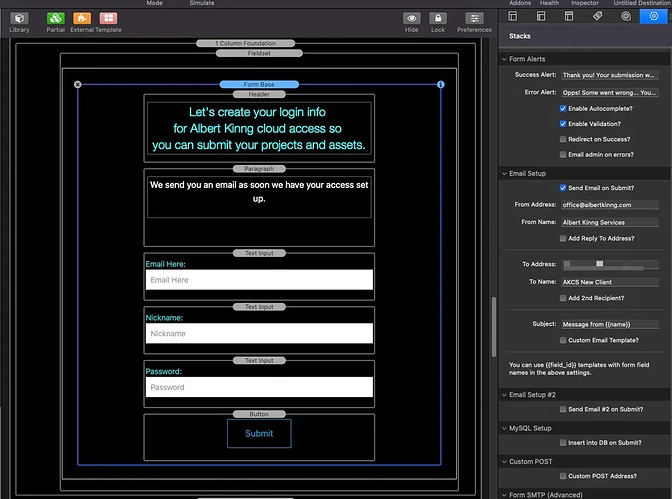Select the highlighted blue Stacks settings icon
Viewport: 672px width, 499px height.
point(654,16)
